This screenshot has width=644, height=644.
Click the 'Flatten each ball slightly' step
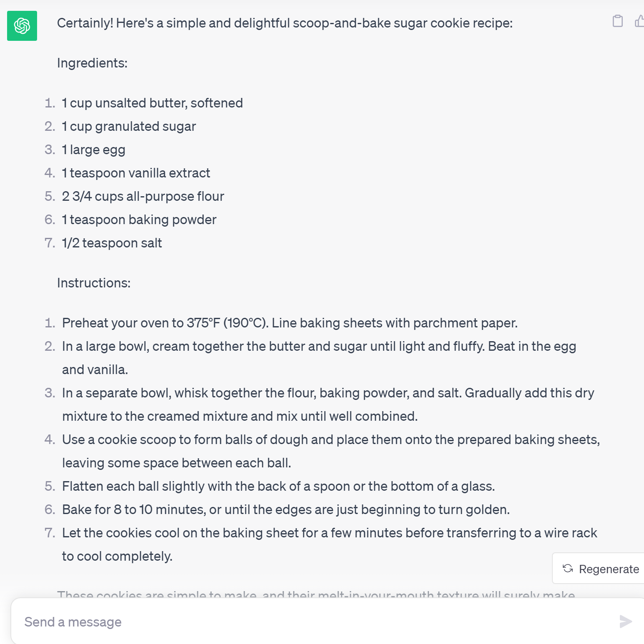278,486
